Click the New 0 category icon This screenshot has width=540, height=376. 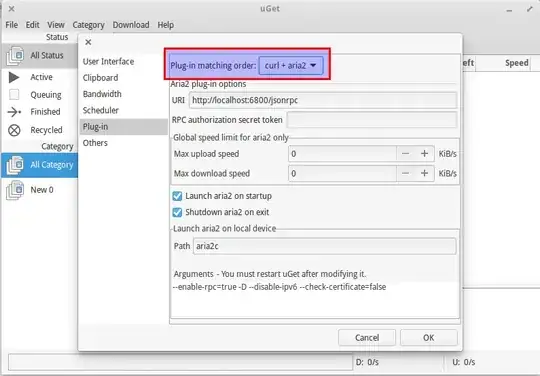(15, 190)
